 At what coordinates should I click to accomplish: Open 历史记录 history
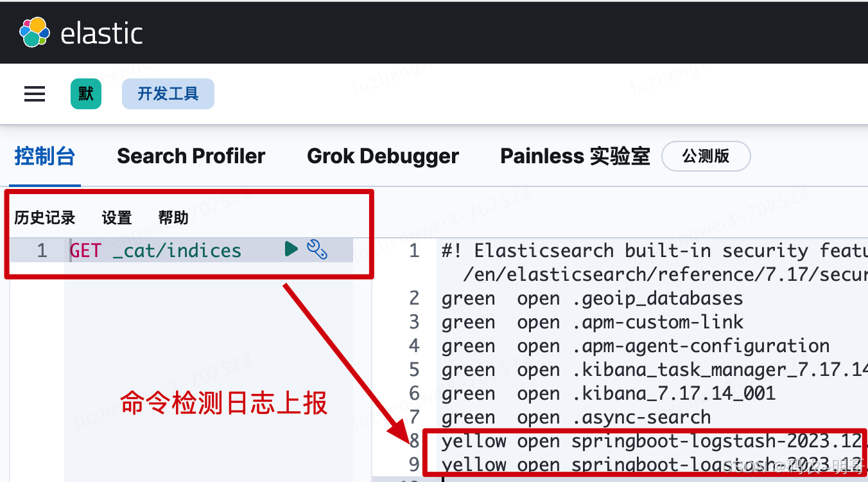[45, 218]
